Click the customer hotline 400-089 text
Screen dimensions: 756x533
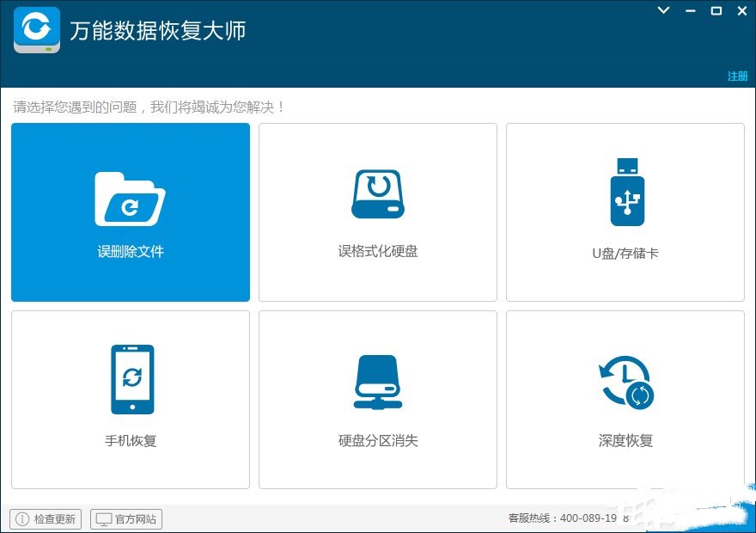(569, 518)
